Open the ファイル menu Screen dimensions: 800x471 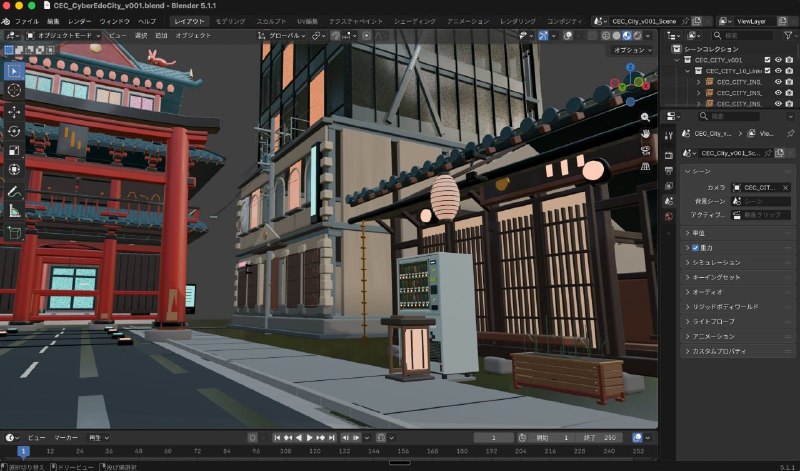pos(27,21)
